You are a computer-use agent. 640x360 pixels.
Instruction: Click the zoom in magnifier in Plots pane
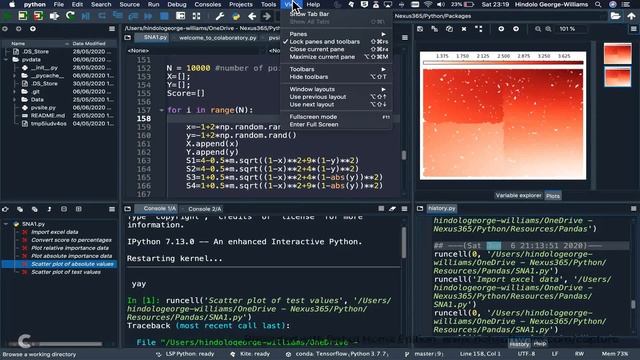tap(548, 29)
